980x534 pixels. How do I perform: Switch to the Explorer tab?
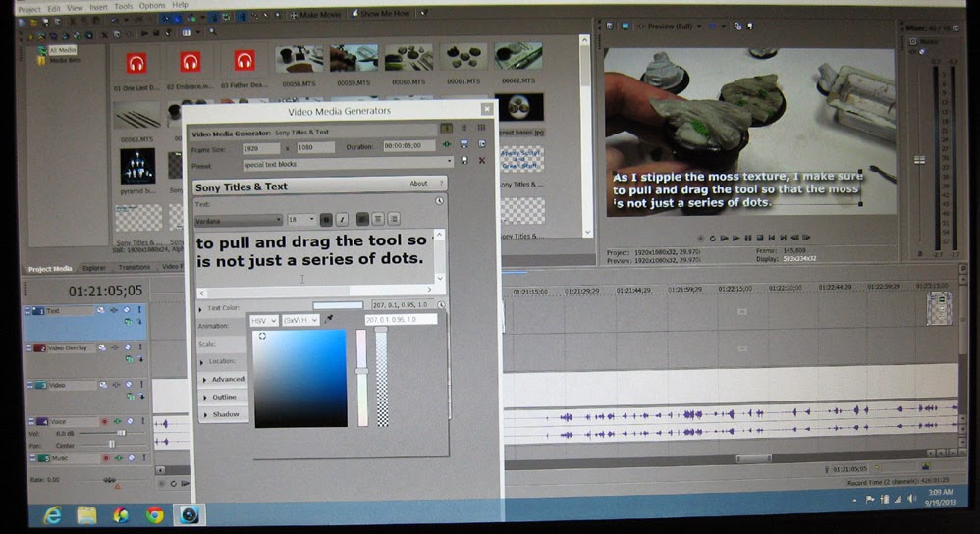[x=94, y=268]
